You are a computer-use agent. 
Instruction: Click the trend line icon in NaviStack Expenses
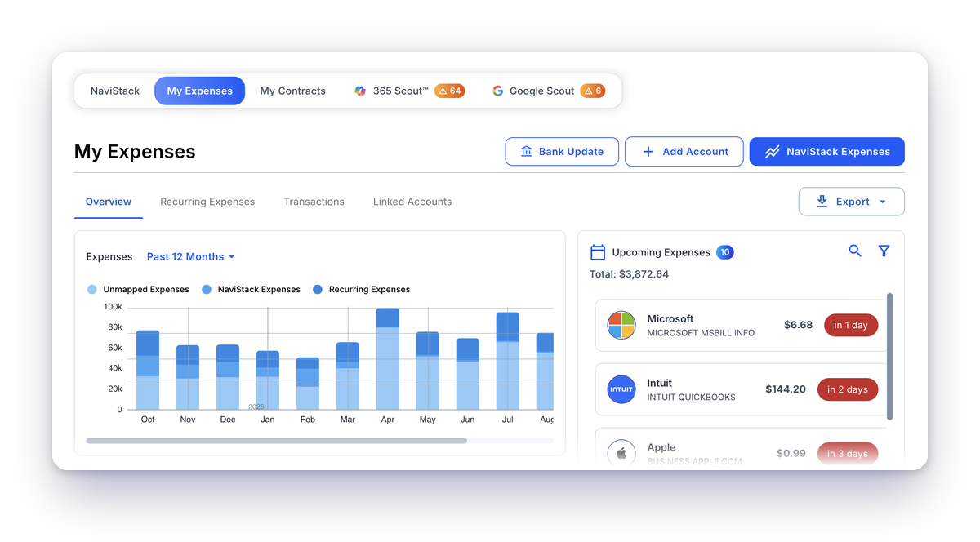pos(772,152)
